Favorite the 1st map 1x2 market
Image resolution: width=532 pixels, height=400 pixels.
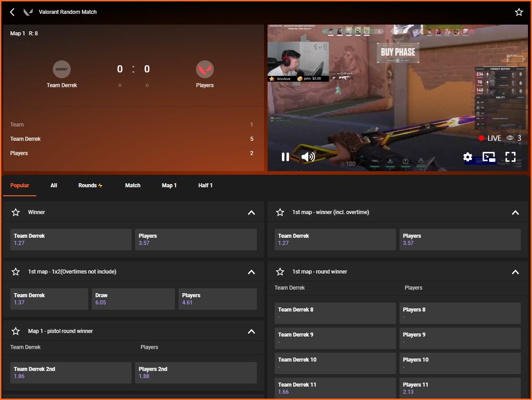(x=16, y=272)
